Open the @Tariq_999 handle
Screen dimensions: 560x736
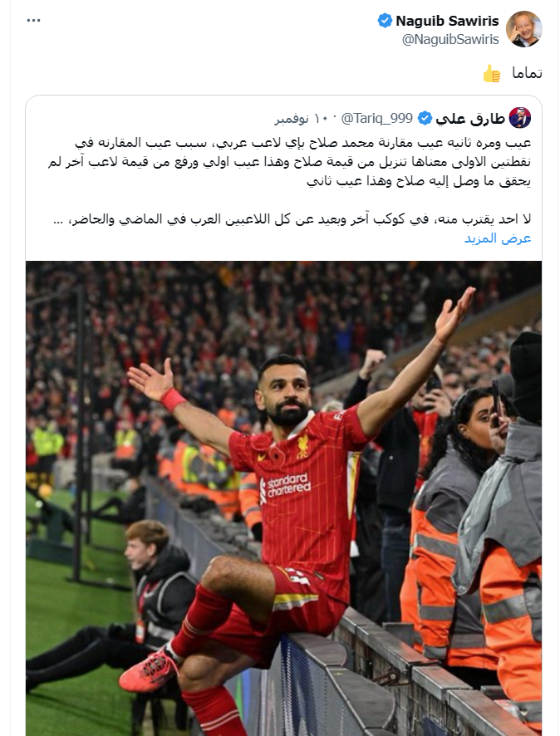(377, 118)
